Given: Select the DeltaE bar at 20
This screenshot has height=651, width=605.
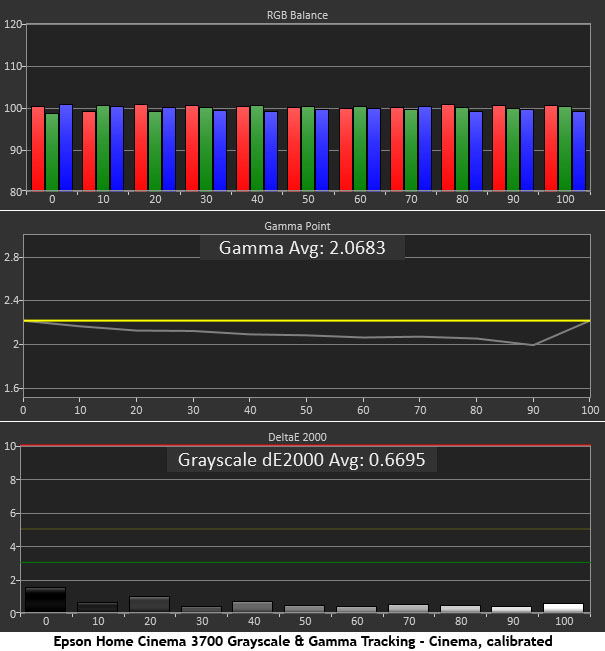Looking at the screenshot, I should pyautogui.click(x=149, y=604).
